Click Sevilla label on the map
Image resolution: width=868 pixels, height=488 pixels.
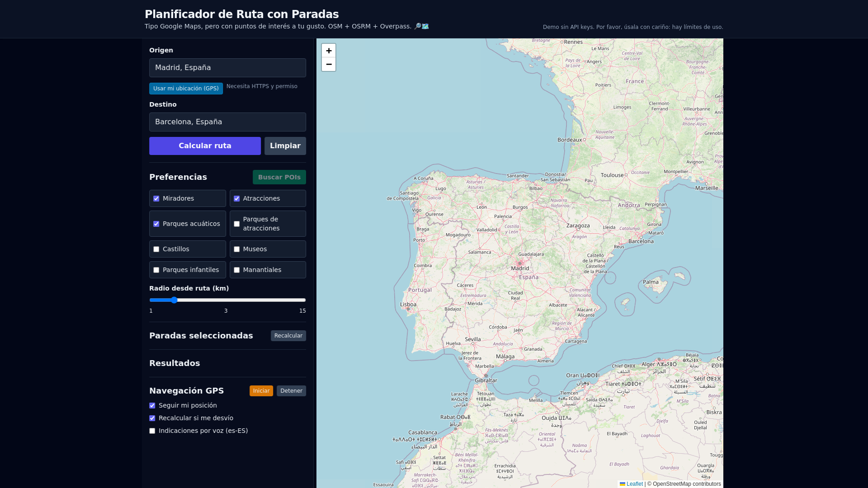coord(473,339)
